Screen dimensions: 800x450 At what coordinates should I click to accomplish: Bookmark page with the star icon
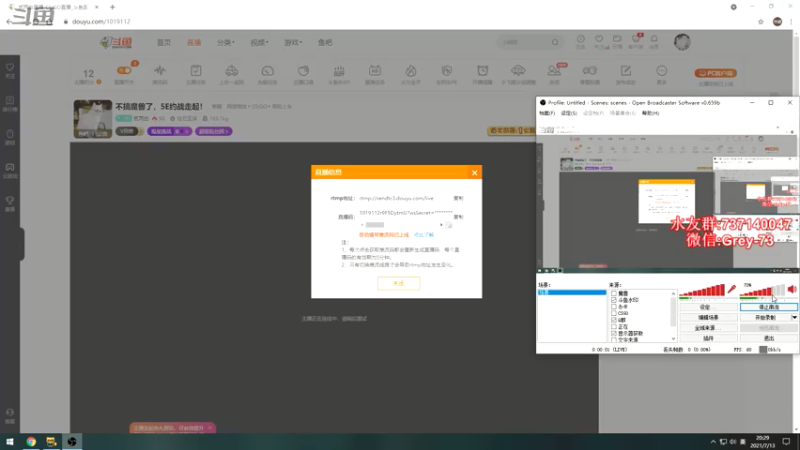[x=761, y=21]
